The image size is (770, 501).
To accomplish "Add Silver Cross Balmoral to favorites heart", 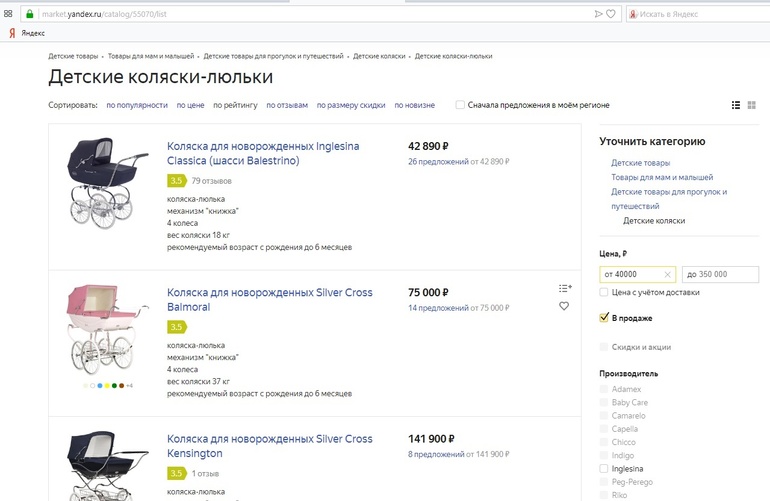I will 564,306.
